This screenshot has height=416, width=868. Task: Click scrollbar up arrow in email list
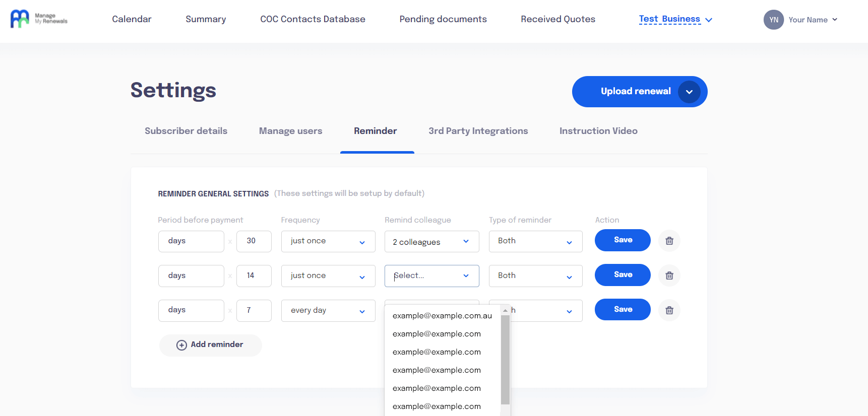(x=505, y=310)
